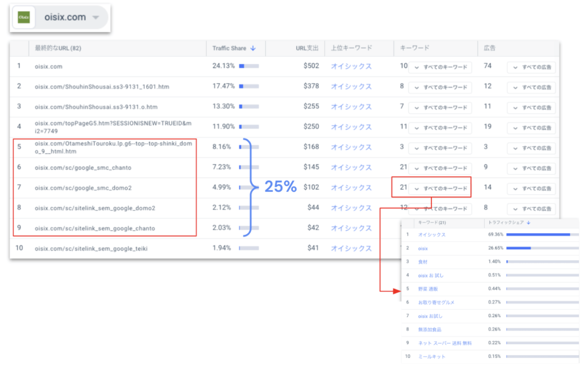588x370 pixels.
Task: Click the 無添加食品 keyword in popup
Action: (x=430, y=330)
